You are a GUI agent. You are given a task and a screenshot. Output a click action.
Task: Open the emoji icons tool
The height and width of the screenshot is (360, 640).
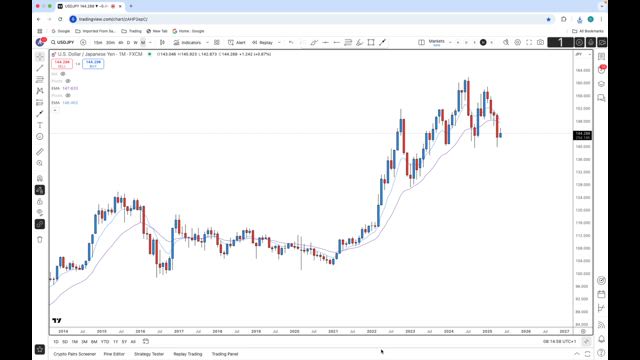pos(40,137)
